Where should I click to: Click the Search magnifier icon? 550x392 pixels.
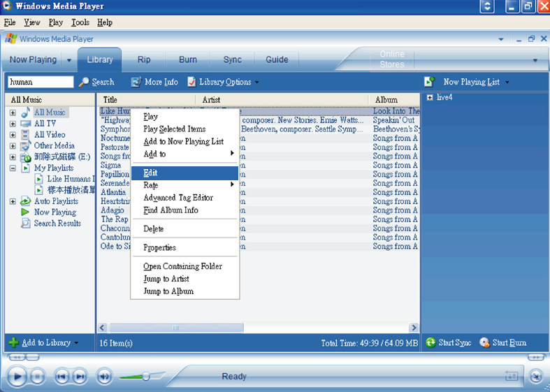[83, 82]
